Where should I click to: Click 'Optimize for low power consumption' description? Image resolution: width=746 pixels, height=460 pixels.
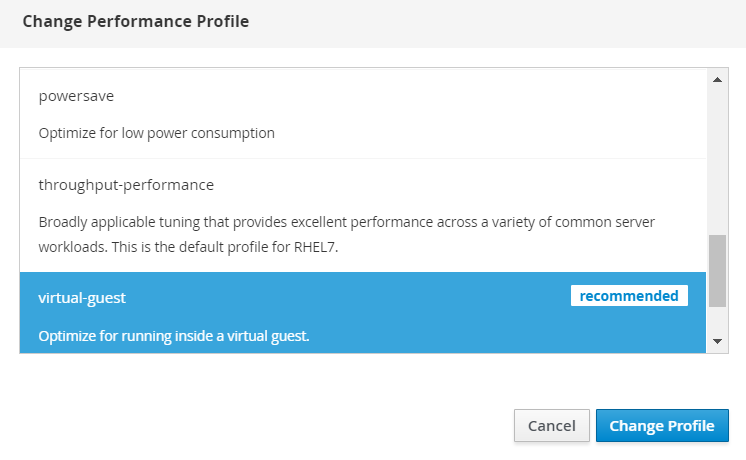click(156, 133)
